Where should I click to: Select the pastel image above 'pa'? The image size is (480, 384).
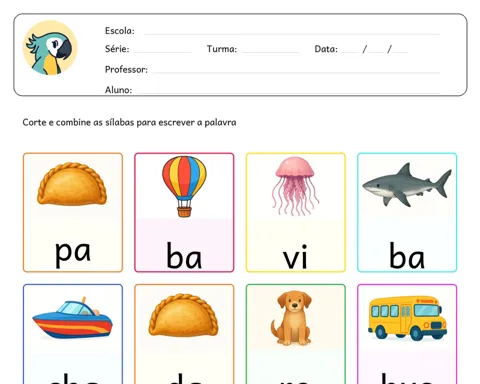72,184
